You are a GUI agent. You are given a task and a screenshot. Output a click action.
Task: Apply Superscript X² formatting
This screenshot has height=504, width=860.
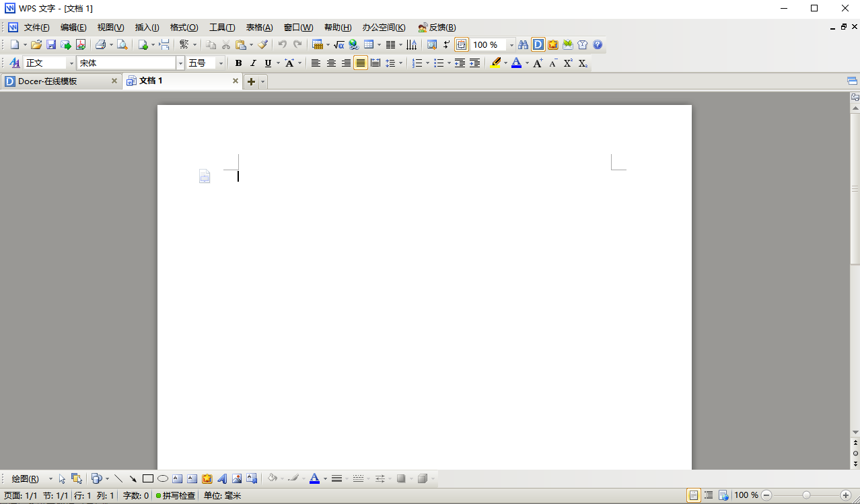[x=568, y=63]
